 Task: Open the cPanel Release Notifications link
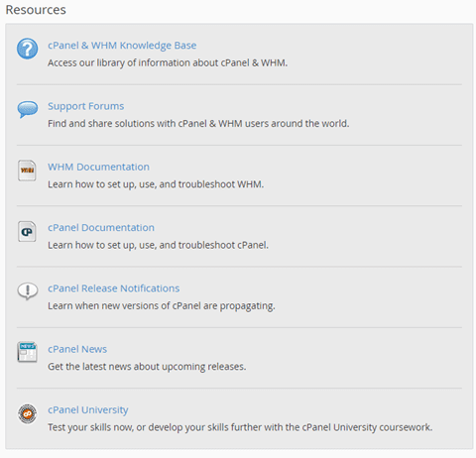(113, 288)
